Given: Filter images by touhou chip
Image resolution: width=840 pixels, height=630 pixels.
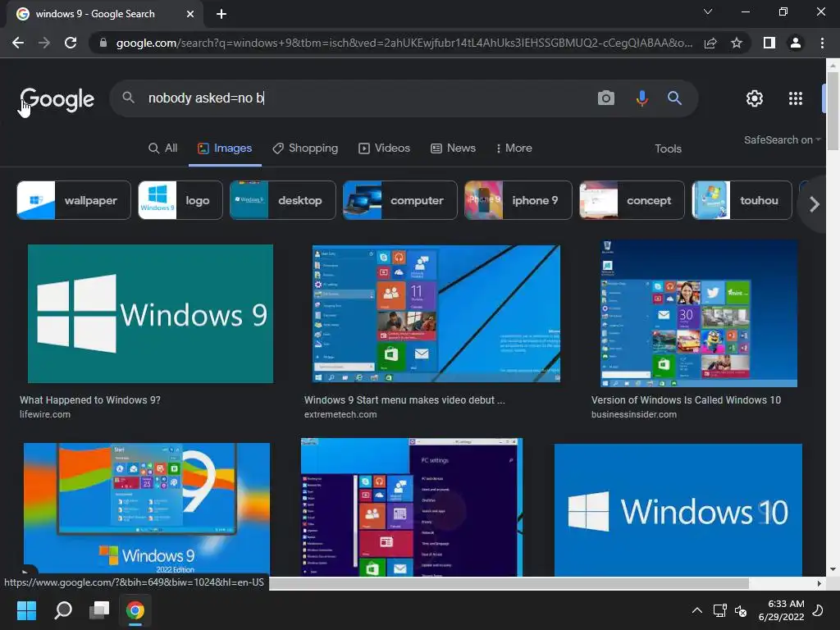Looking at the screenshot, I should (x=742, y=200).
